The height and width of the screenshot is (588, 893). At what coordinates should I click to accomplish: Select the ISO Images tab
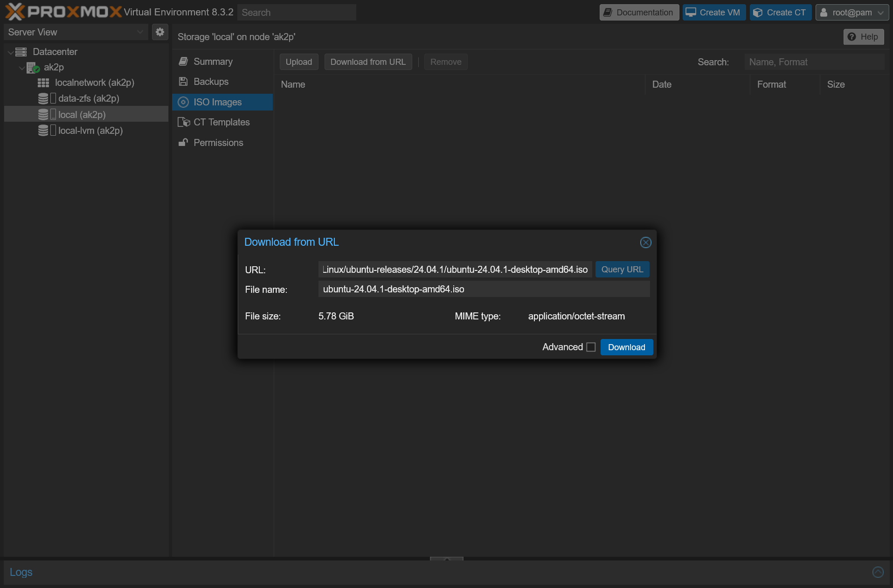222,102
